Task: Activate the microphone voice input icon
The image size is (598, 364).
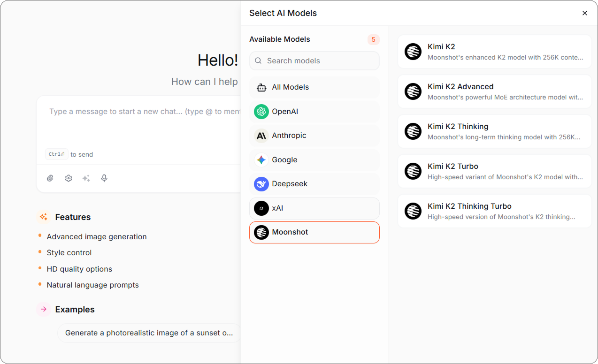Action: click(x=104, y=178)
